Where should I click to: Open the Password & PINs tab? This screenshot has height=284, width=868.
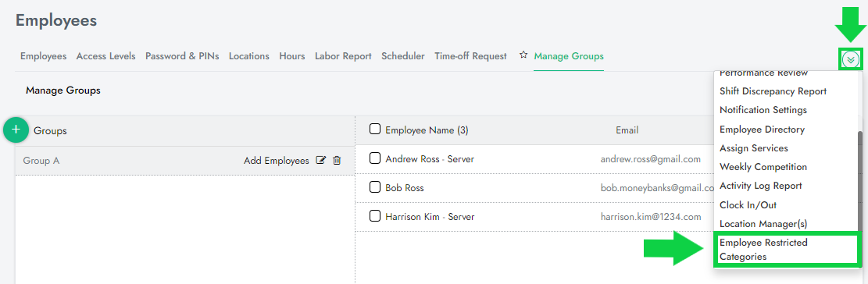pos(182,56)
